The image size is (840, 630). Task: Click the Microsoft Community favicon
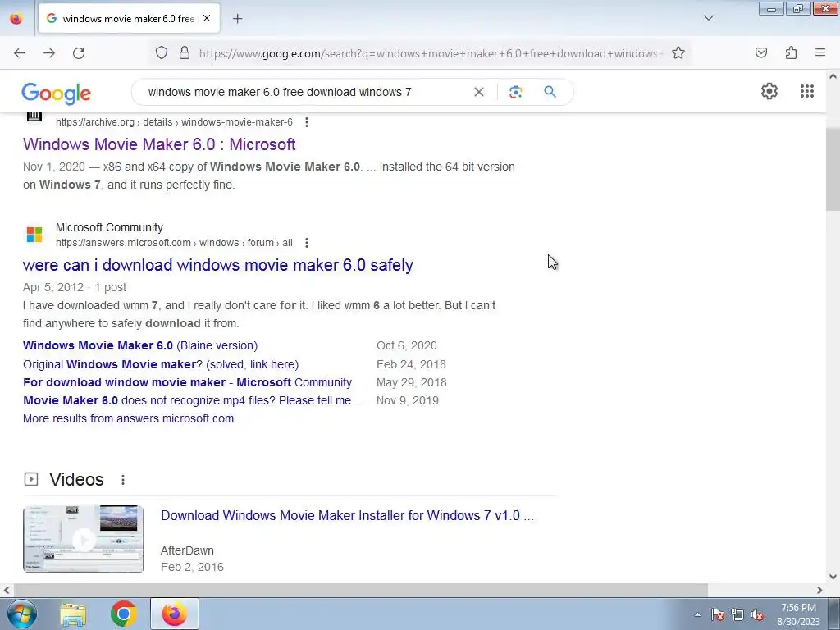34,234
